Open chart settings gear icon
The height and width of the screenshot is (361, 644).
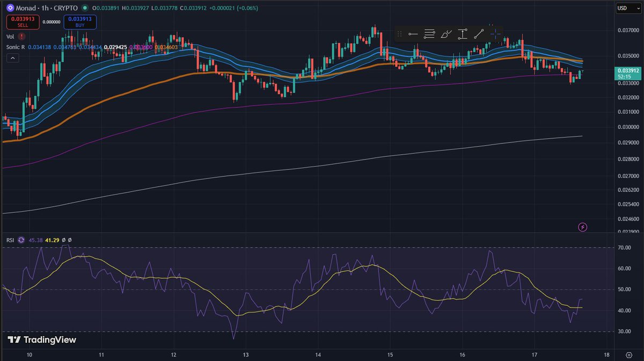tap(628, 355)
